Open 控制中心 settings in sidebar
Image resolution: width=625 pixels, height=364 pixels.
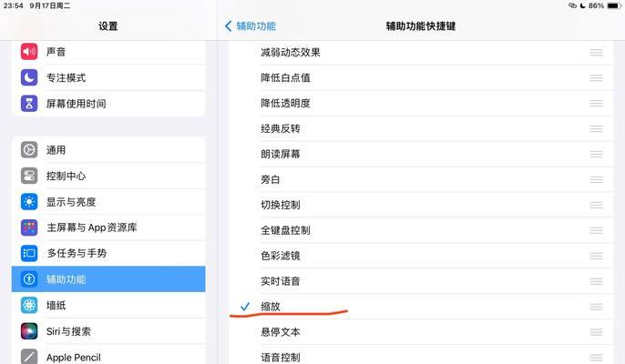pos(108,176)
